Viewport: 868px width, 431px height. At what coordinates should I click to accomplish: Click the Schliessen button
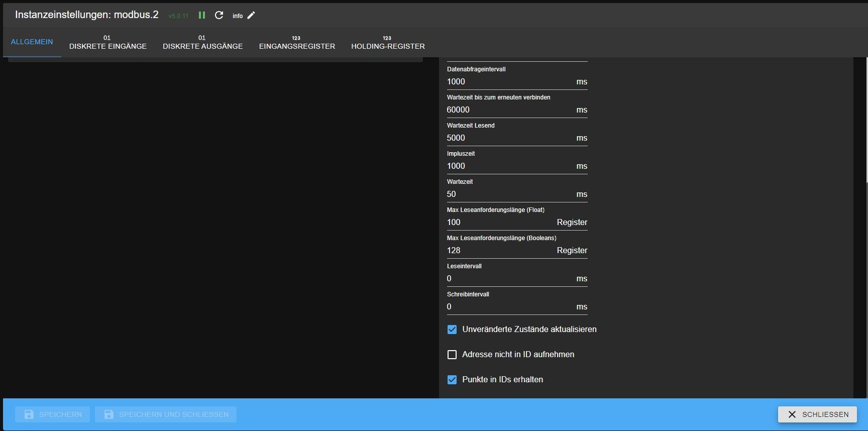(817, 414)
